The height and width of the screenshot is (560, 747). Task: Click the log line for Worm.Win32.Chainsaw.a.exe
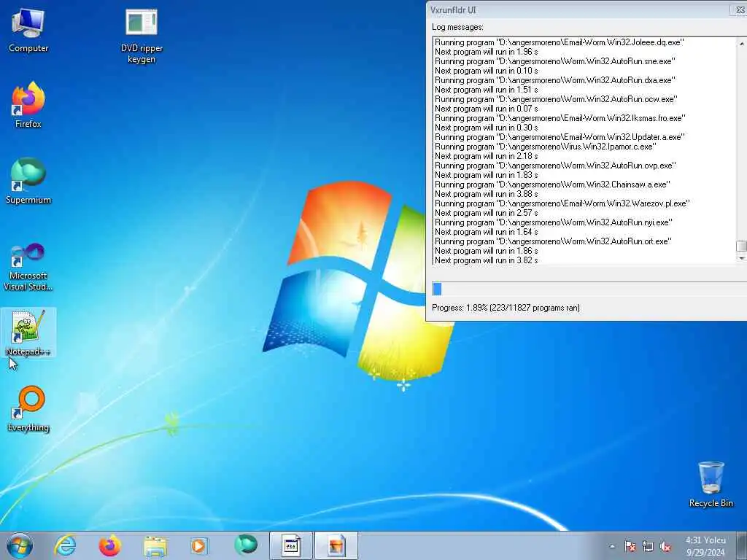[553, 184]
